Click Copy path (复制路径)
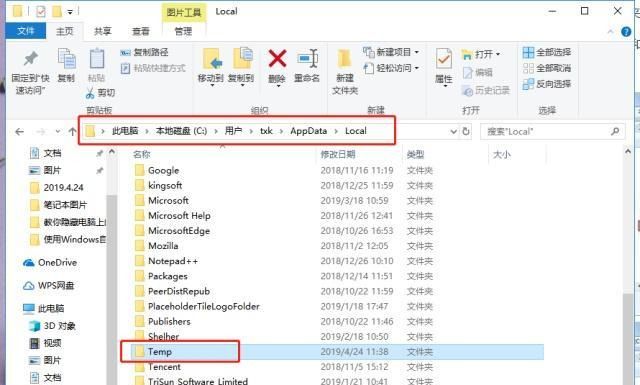Screen dimensions: 640x385 point(144,52)
